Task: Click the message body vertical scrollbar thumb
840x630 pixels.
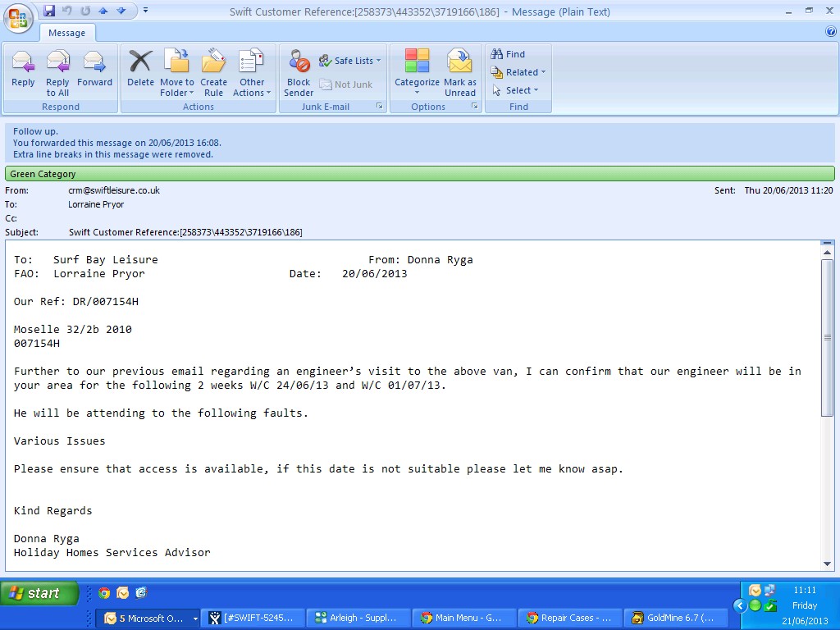Action: (x=827, y=337)
